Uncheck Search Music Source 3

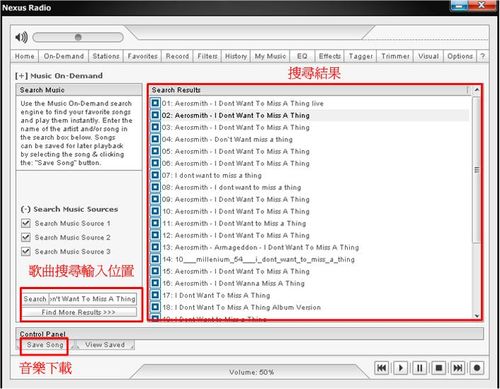pyautogui.click(x=26, y=251)
